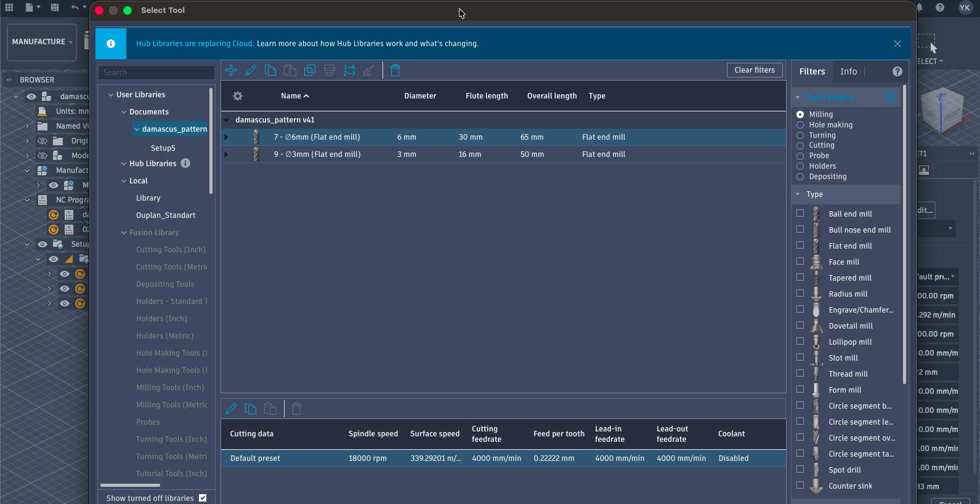The width and height of the screenshot is (980, 504).
Task: Select the Default preset row
Action: tap(503, 458)
